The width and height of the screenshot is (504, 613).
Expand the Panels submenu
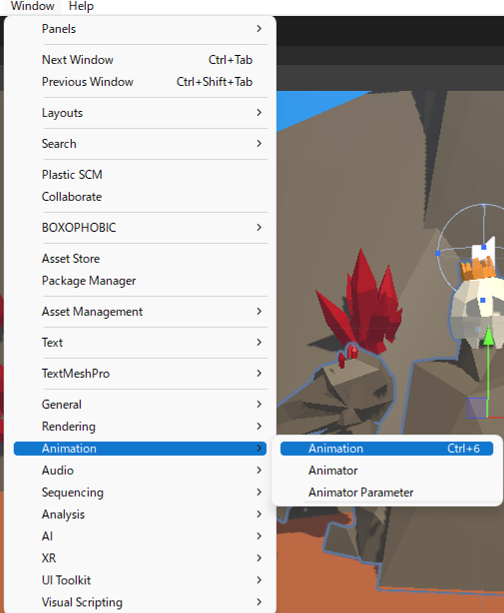[x=140, y=29]
